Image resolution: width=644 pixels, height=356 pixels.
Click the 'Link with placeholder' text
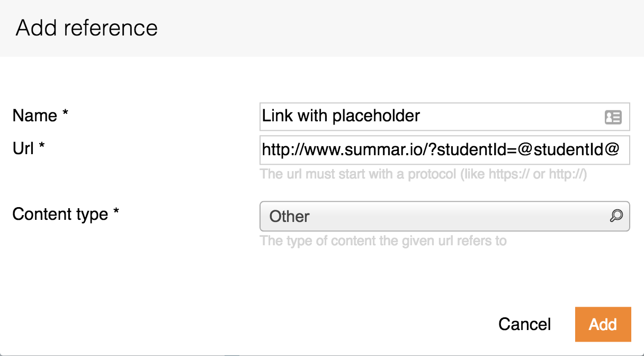coord(341,116)
